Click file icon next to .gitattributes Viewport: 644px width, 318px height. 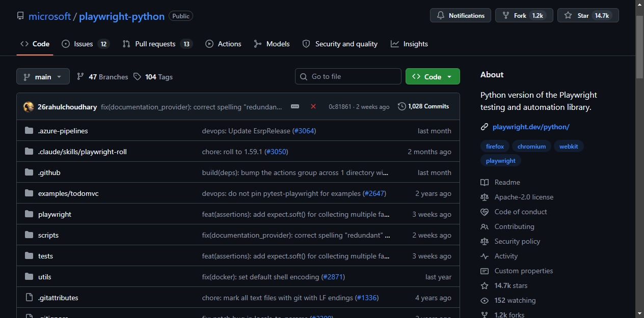point(29,298)
